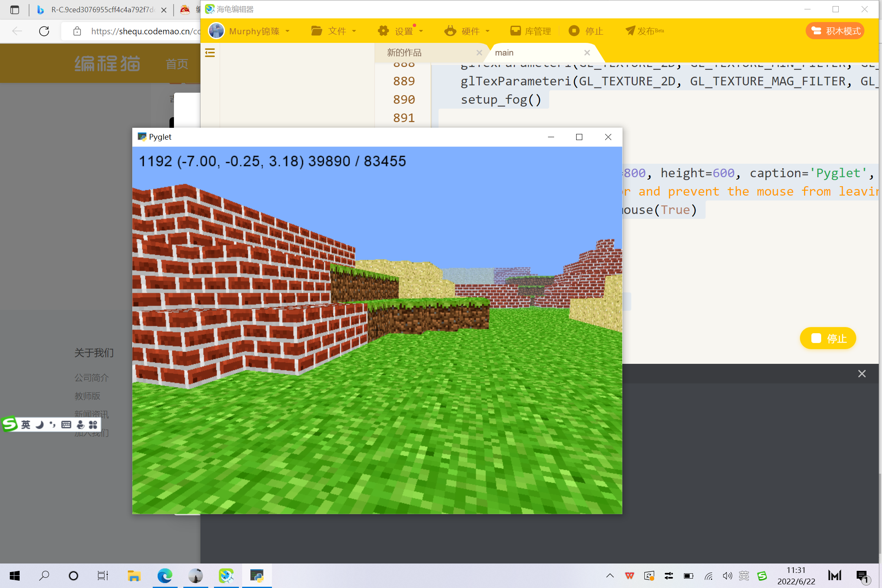Screen dimensions: 882x588
Task: Click the 设置 gear icon
Action: (x=383, y=31)
